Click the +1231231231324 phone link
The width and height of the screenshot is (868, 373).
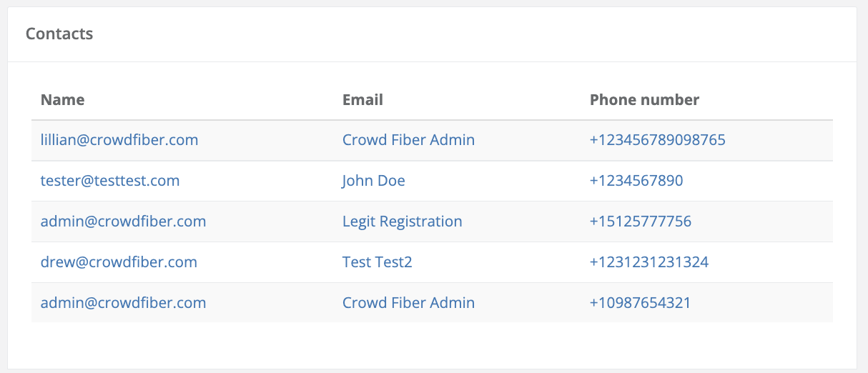click(648, 262)
